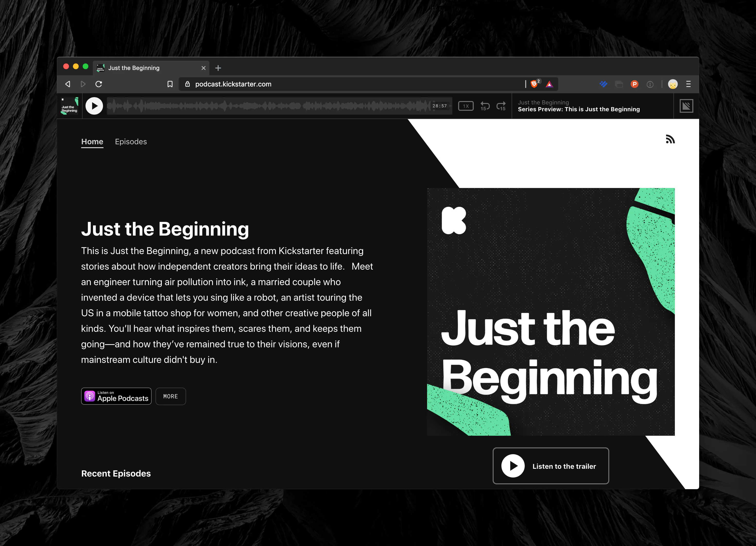756x546 pixels.
Task: Open the browser hamburger menu
Action: [688, 84]
